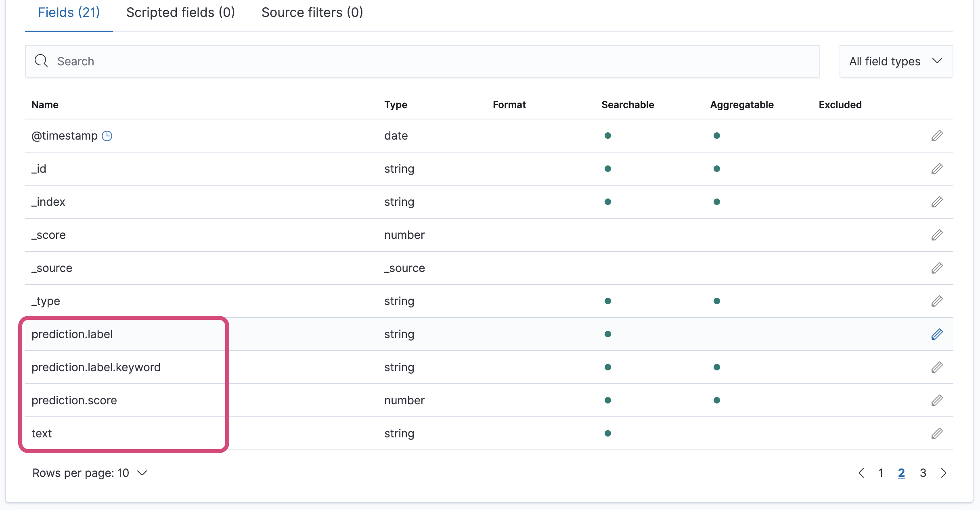Go to next page with right arrow
Image resolution: width=980 pixels, height=510 pixels.
click(944, 473)
